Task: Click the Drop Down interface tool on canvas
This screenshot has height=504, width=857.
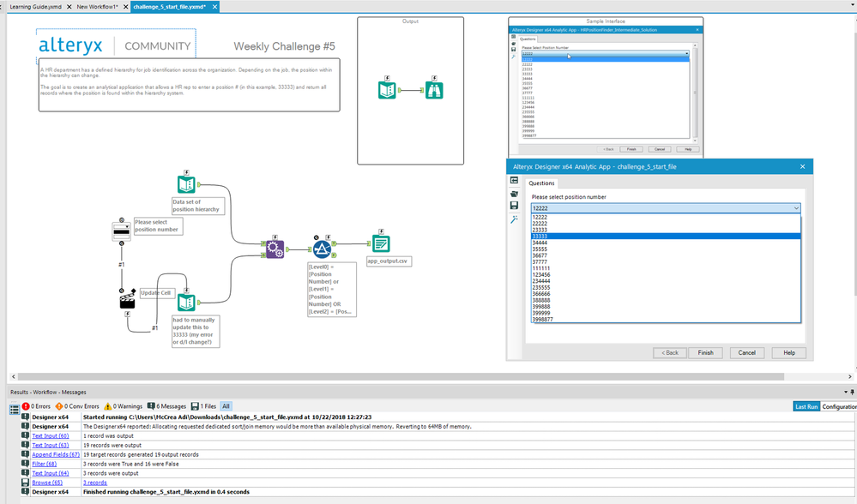Action: (x=121, y=231)
